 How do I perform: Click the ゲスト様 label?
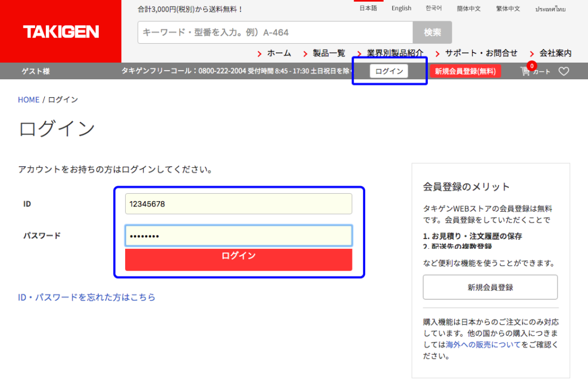pos(36,71)
